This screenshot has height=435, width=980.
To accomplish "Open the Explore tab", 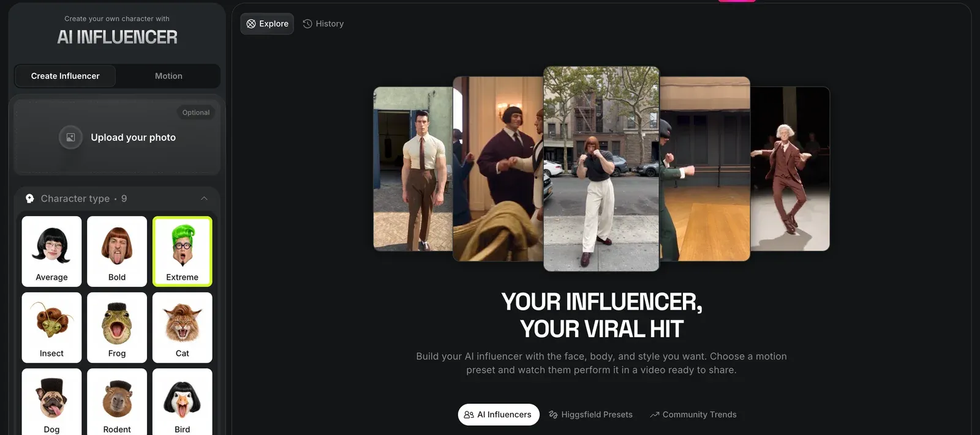I will click(x=267, y=24).
